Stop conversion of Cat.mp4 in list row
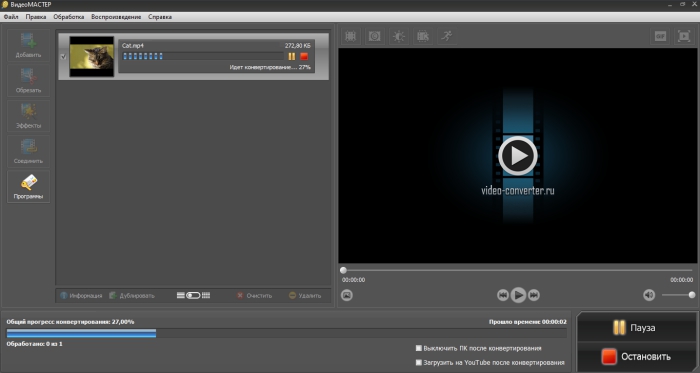 point(304,56)
